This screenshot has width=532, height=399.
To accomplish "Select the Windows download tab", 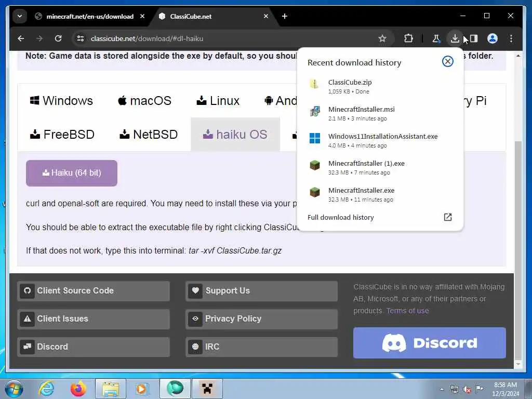I will click(x=61, y=101).
